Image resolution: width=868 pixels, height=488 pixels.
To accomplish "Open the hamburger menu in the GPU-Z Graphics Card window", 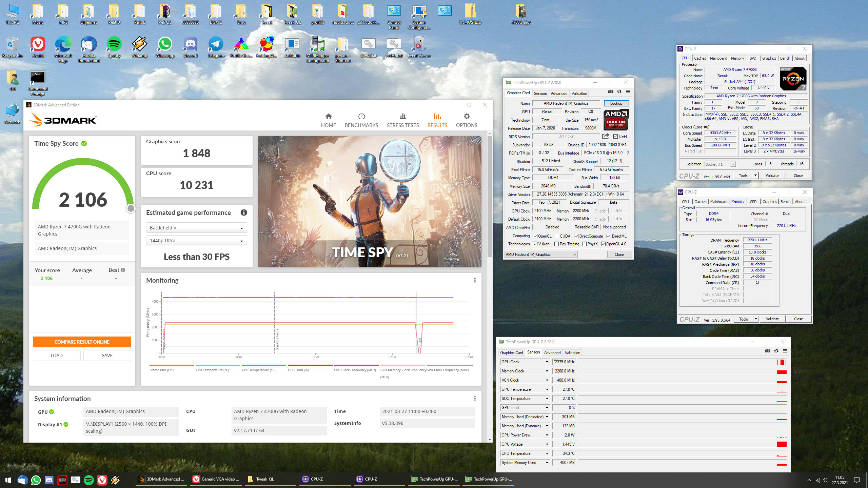I will tap(628, 92).
